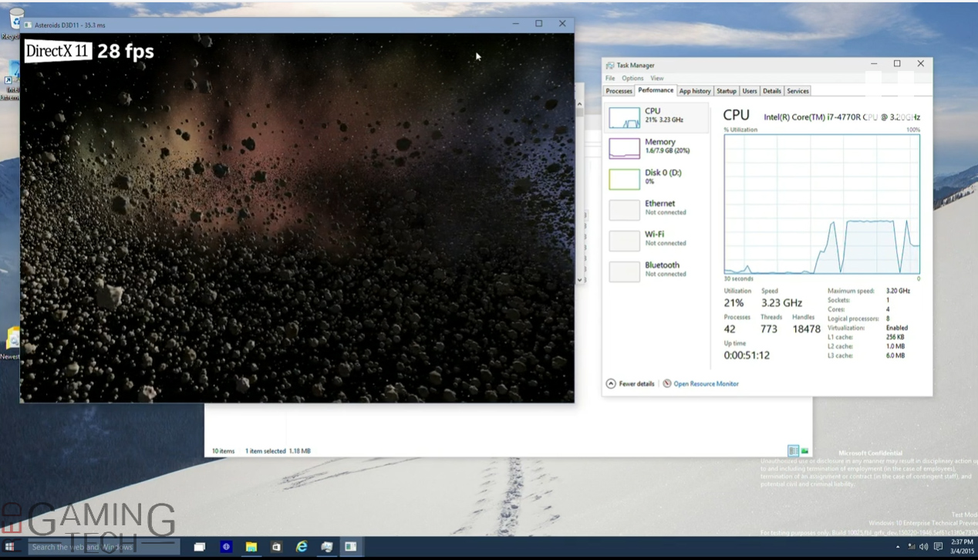Select the CPU graph thumbnail in sidebar
The width and height of the screenshot is (978, 560).
(624, 117)
